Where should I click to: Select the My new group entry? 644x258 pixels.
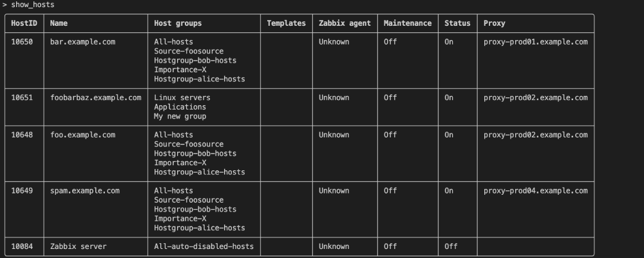[x=180, y=117]
